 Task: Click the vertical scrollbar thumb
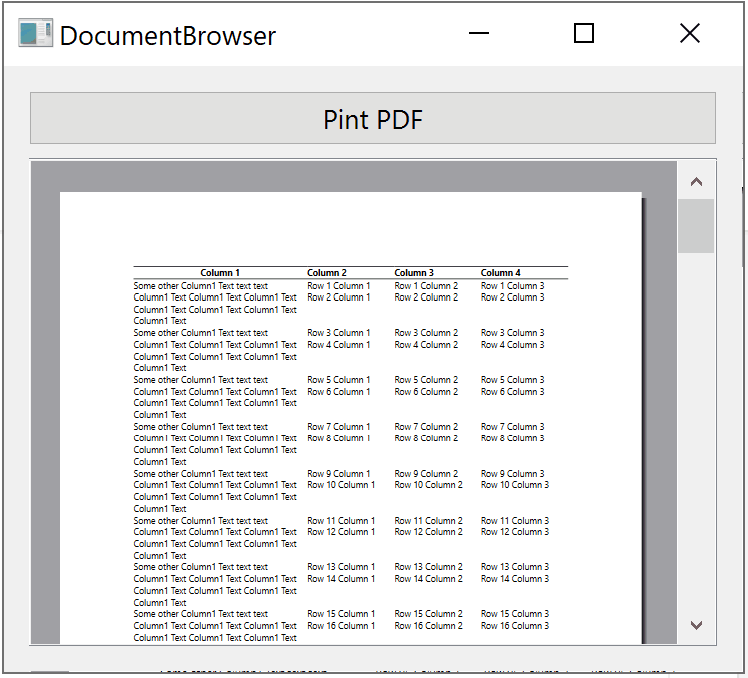(697, 226)
